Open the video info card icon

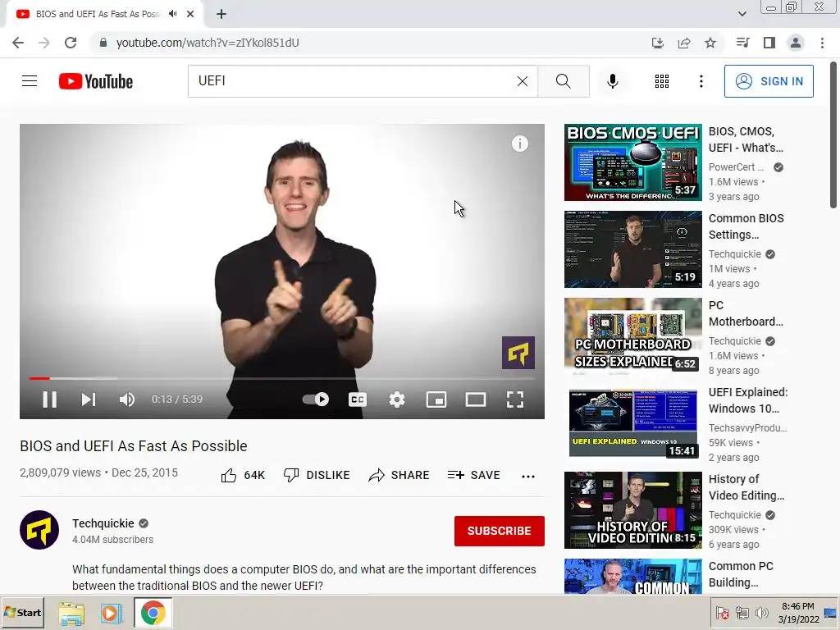pos(519,144)
